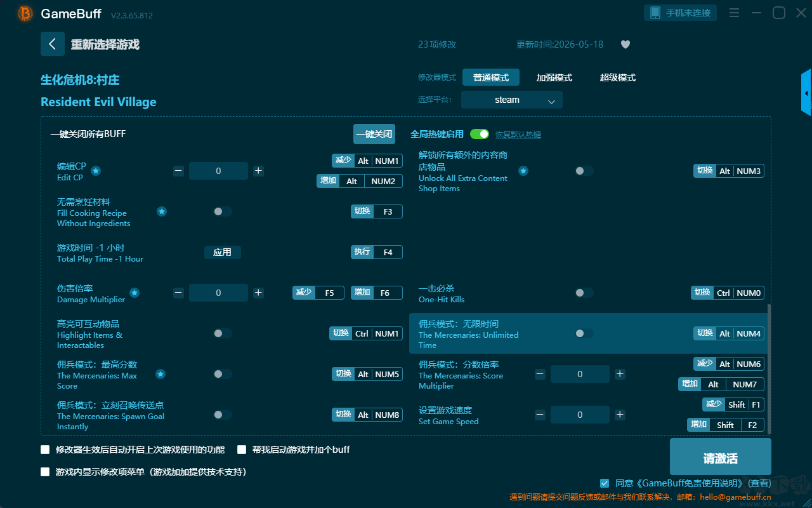
Task: Click the F5 减少 hotkey button
Action: pyautogui.click(x=318, y=293)
